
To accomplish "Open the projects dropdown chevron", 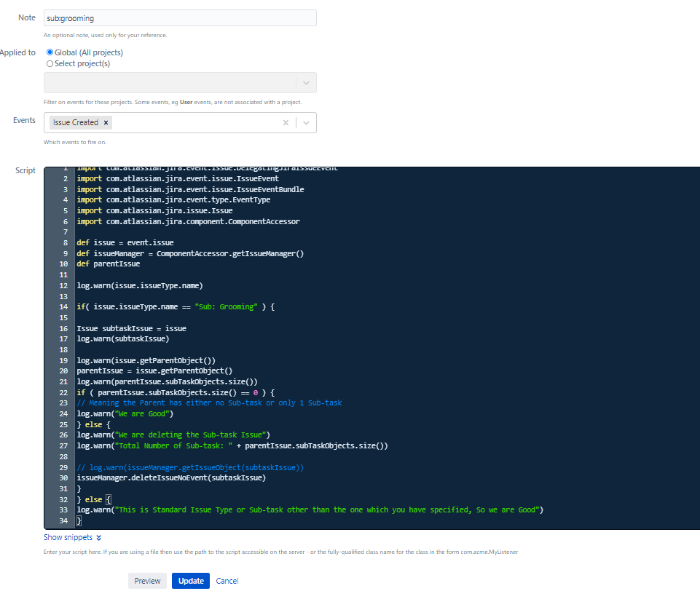I will [x=306, y=83].
